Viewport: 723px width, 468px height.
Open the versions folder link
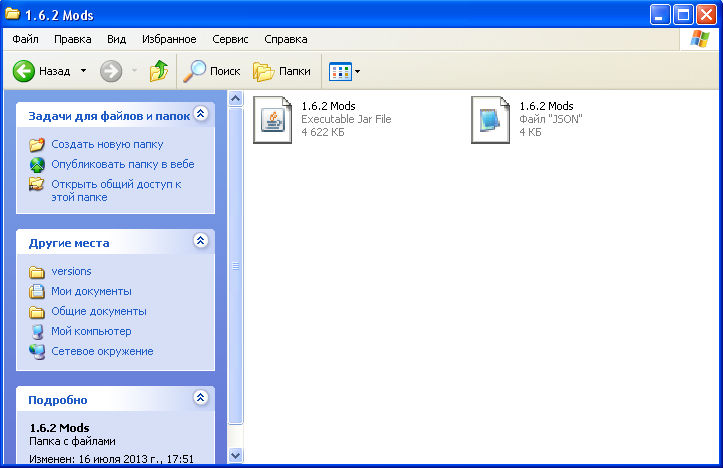pos(71,271)
